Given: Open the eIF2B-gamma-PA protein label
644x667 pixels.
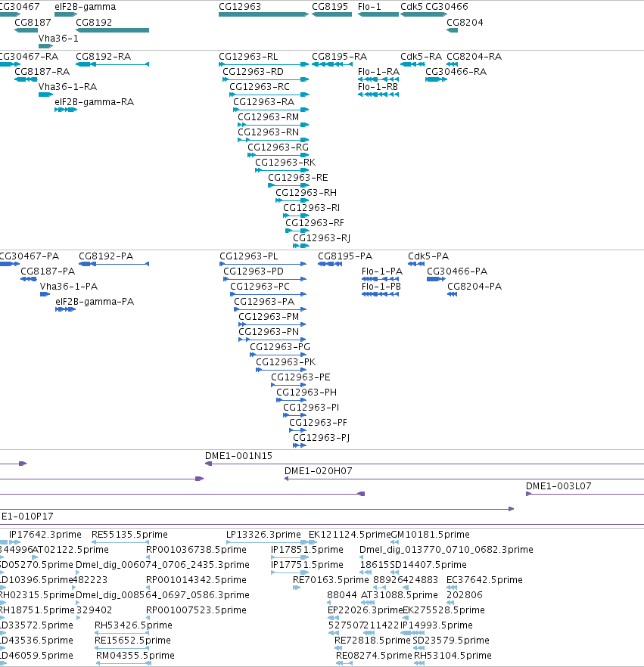Looking at the screenshot, I should pyautogui.click(x=95, y=302).
